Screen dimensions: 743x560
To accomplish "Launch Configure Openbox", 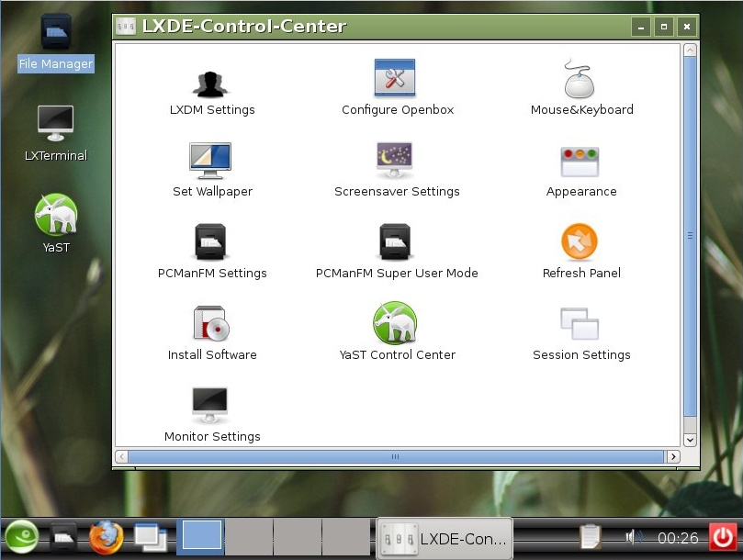I will 396,79.
